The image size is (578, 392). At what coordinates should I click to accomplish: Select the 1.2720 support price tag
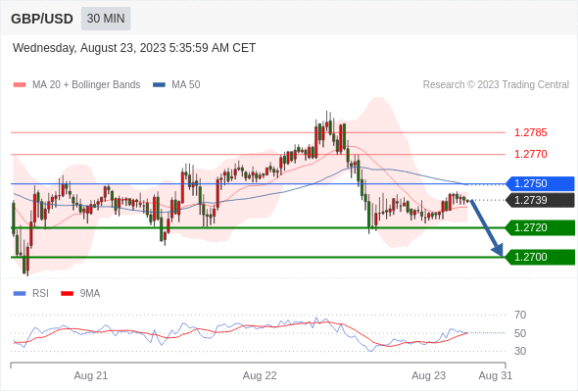click(540, 227)
